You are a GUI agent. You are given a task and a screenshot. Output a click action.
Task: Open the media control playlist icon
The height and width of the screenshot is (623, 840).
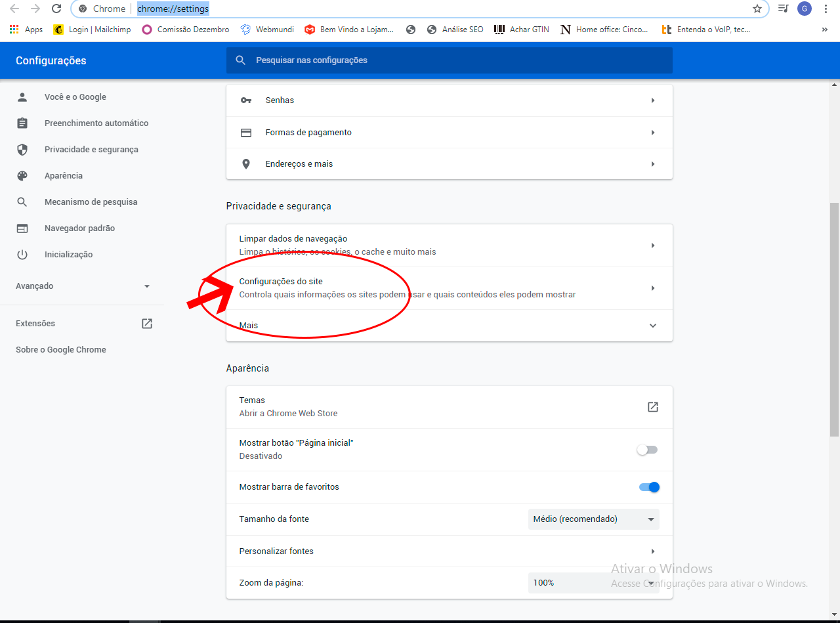[x=783, y=9]
